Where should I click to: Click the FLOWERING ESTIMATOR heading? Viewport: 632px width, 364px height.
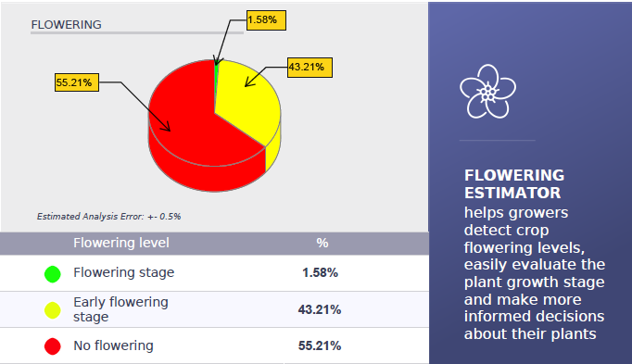(x=514, y=184)
